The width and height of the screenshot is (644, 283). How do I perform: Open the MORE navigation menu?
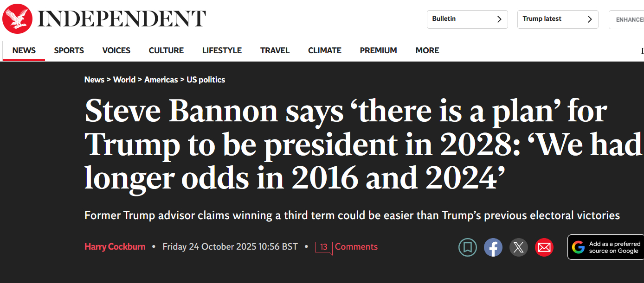[x=427, y=50]
